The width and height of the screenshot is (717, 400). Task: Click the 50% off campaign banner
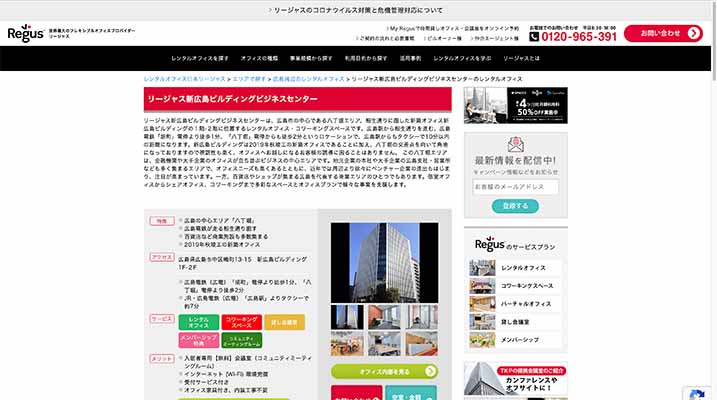coord(516,106)
